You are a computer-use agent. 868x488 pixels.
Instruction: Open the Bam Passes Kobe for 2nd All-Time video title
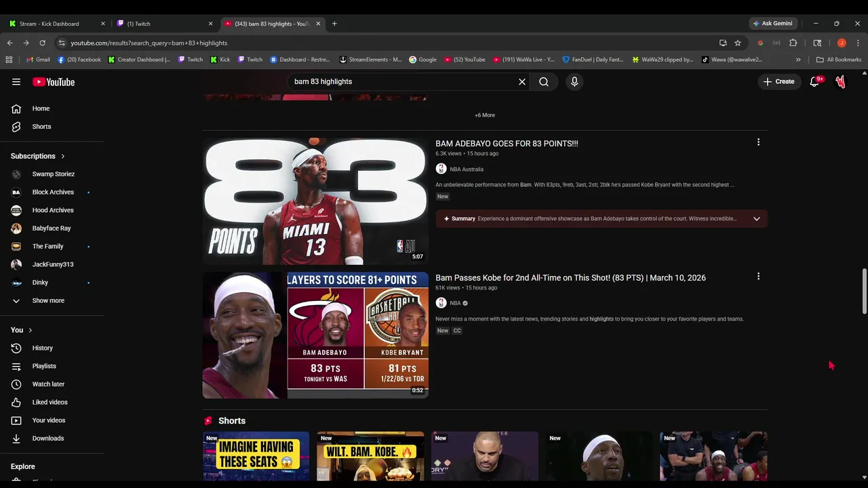click(x=570, y=278)
